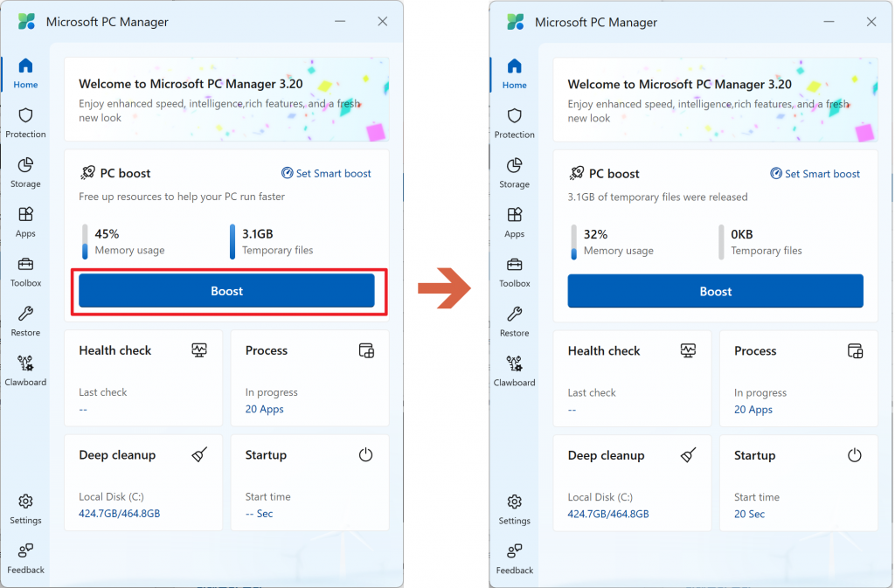Click Process icon in left window card
The height and width of the screenshot is (588, 895).
(366, 350)
